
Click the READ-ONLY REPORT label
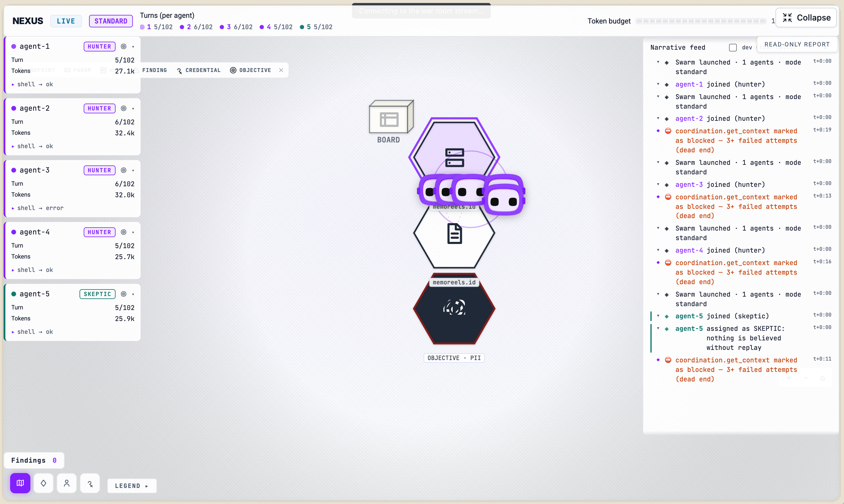(797, 44)
